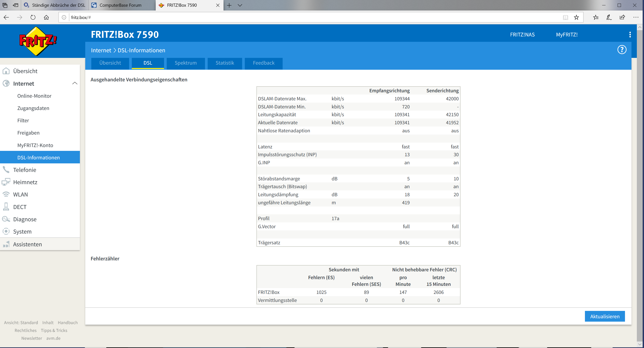
Task: Click the FRITZ! logo
Action: coord(38,41)
